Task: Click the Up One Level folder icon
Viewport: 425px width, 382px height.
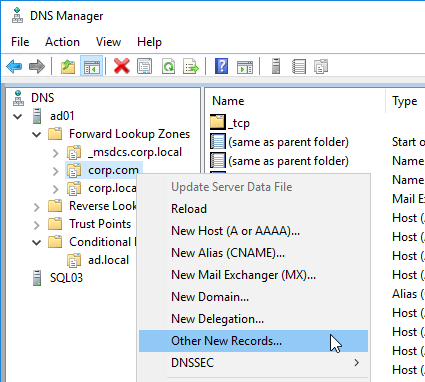Action: pos(68,66)
